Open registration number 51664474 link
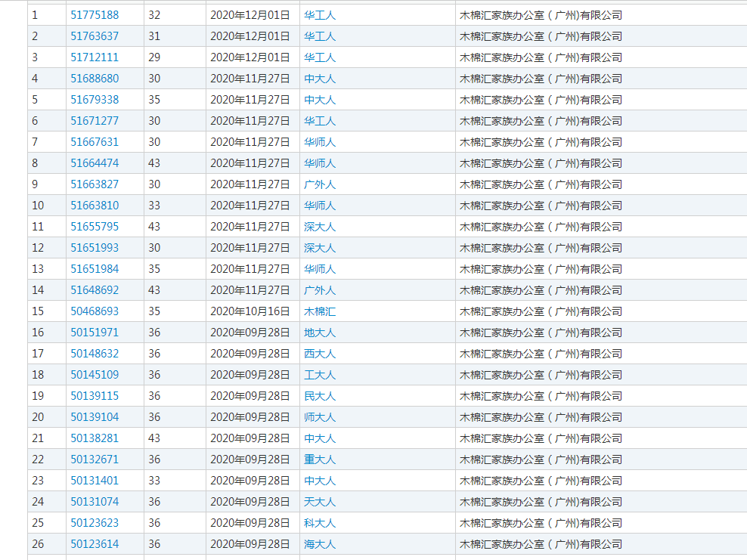 coord(95,163)
